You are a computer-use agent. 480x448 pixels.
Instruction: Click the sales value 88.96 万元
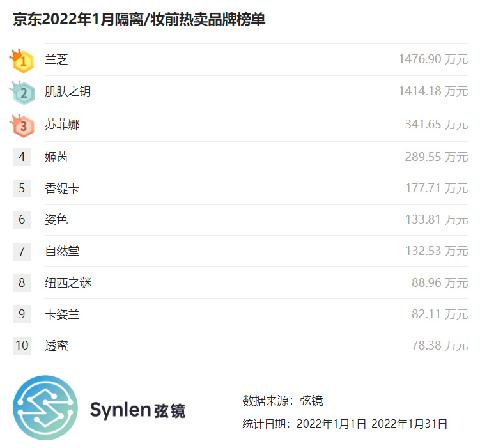point(440,282)
